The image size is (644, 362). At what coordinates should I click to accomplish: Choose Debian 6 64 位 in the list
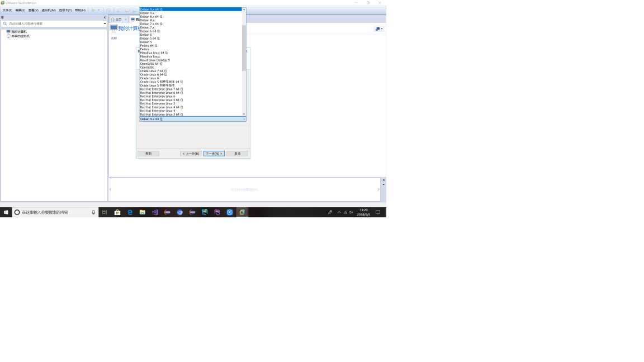click(191, 31)
